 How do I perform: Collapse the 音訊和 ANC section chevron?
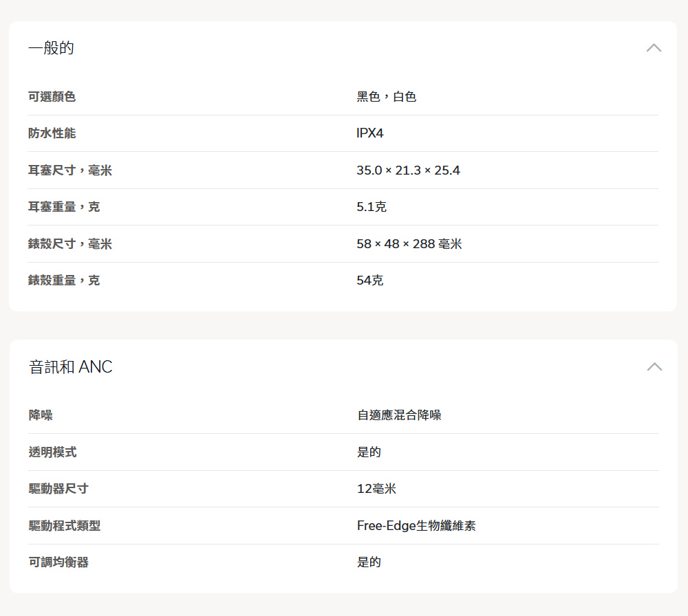coord(654,367)
